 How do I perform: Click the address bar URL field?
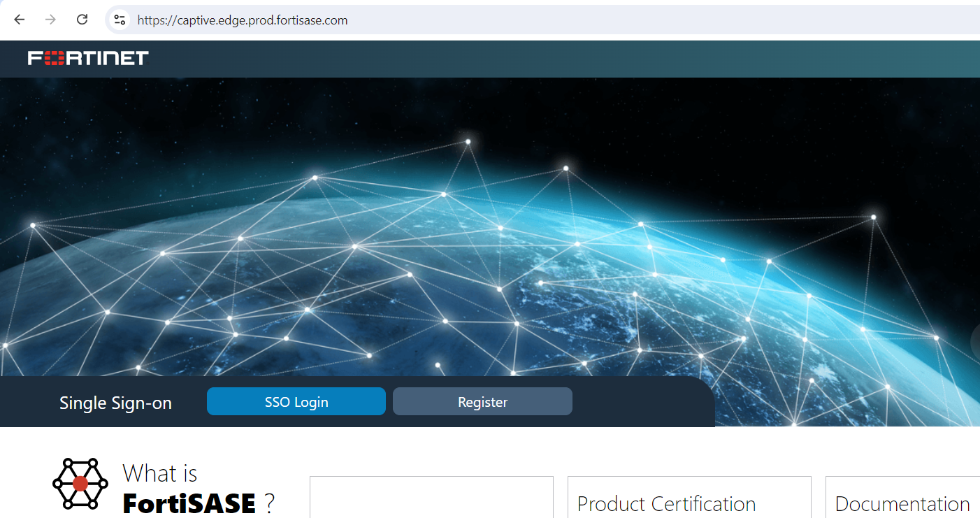point(280,20)
